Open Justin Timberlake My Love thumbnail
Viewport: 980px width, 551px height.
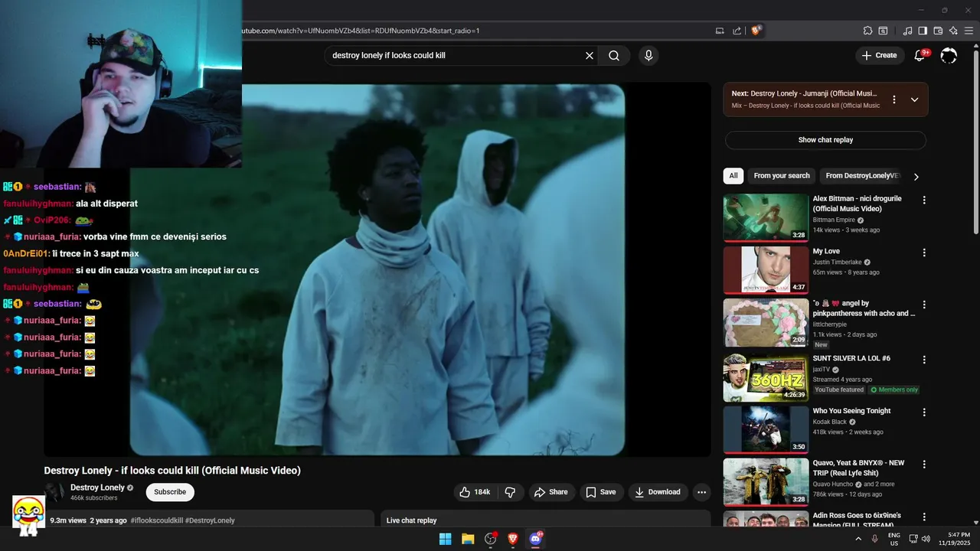[766, 270]
